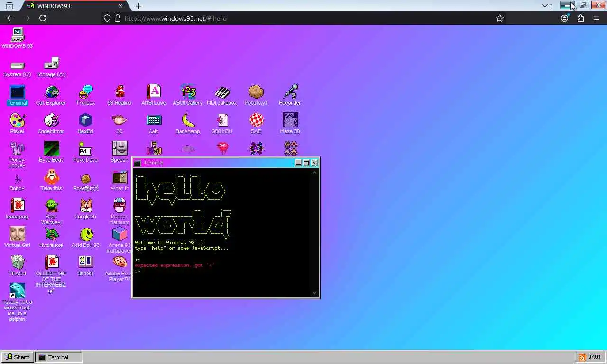Screen dimensions: 607x364
Task: Go back with the browser back arrow
Action: 10,18
